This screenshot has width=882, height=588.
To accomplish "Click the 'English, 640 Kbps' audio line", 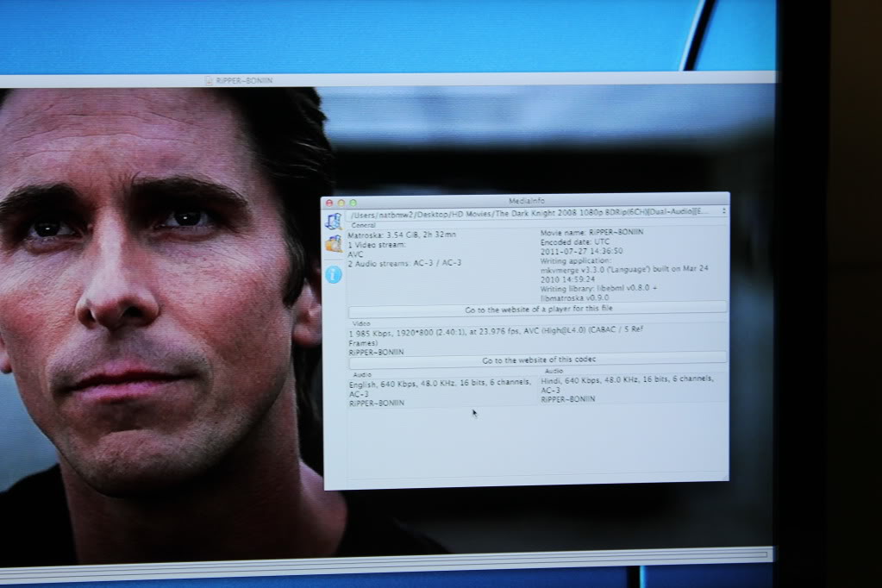I will pos(440,384).
